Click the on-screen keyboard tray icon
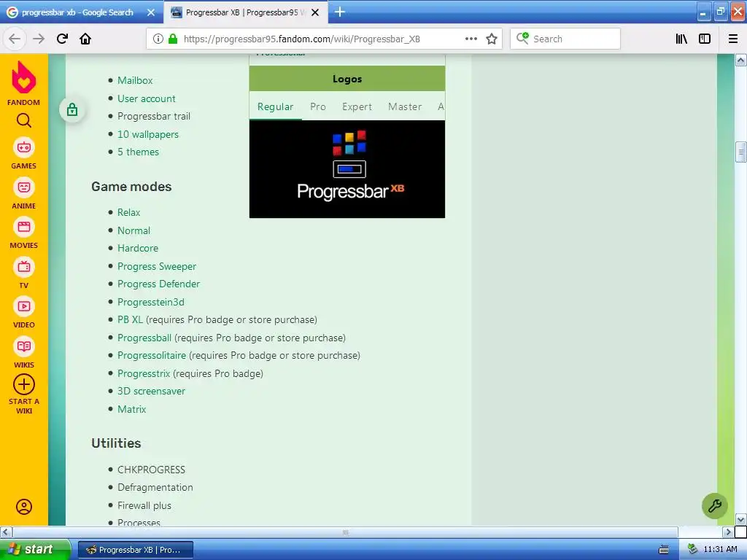The image size is (747, 560). tap(664, 550)
